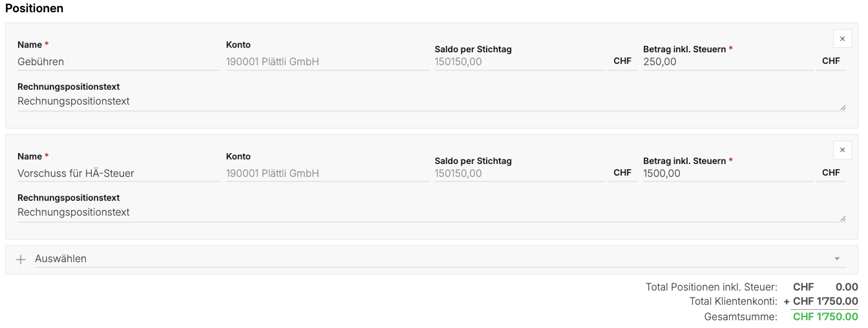
Task: Open the Auswählen position selector
Action: tap(431, 259)
